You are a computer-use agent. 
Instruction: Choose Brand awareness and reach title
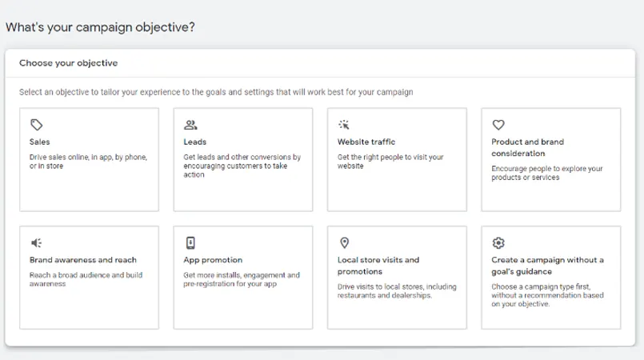[x=83, y=260]
